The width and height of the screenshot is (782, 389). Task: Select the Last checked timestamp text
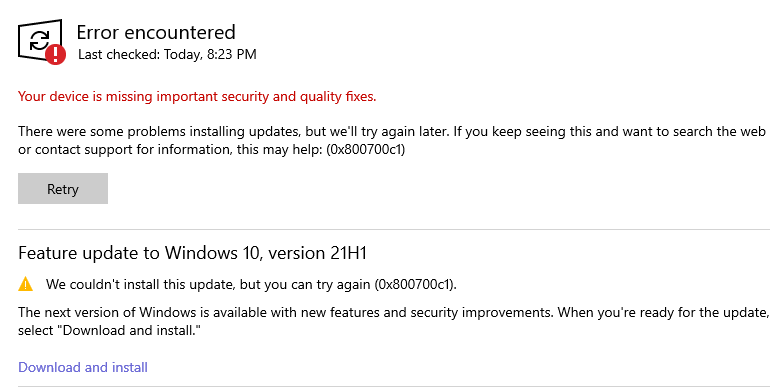click(167, 54)
